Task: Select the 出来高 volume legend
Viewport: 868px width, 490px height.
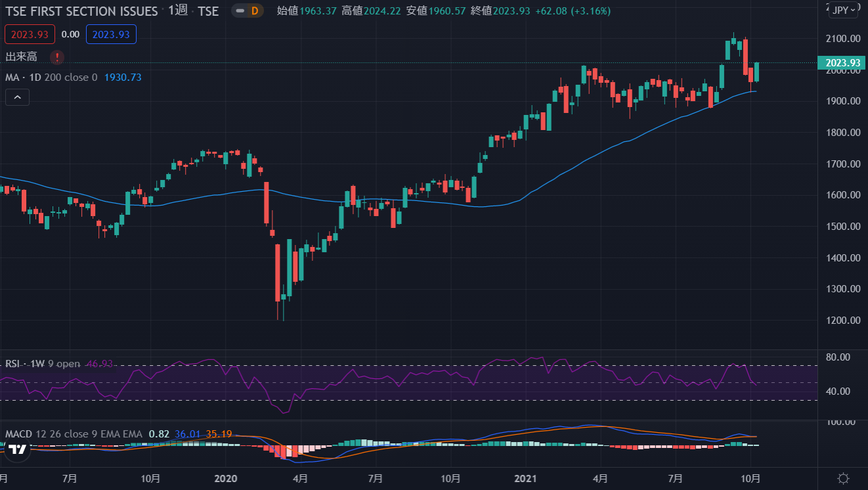Action: click(21, 57)
